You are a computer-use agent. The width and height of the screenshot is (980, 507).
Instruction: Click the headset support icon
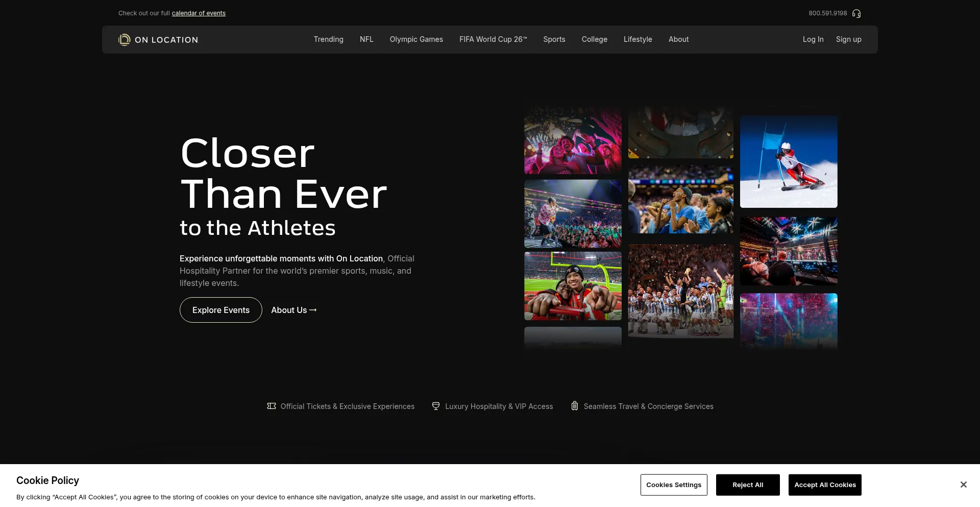pos(856,14)
